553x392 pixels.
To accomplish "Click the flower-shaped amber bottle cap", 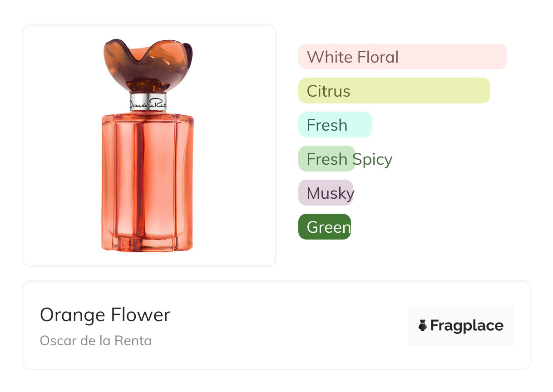I will 148,64.
